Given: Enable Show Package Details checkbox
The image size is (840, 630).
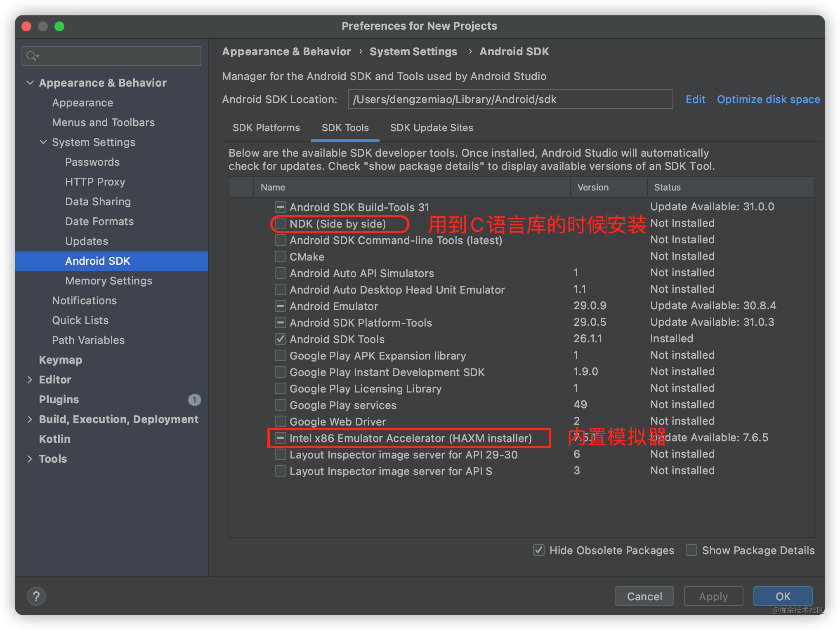Looking at the screenshot, I should pyautogui.click(x=691, y=550).
